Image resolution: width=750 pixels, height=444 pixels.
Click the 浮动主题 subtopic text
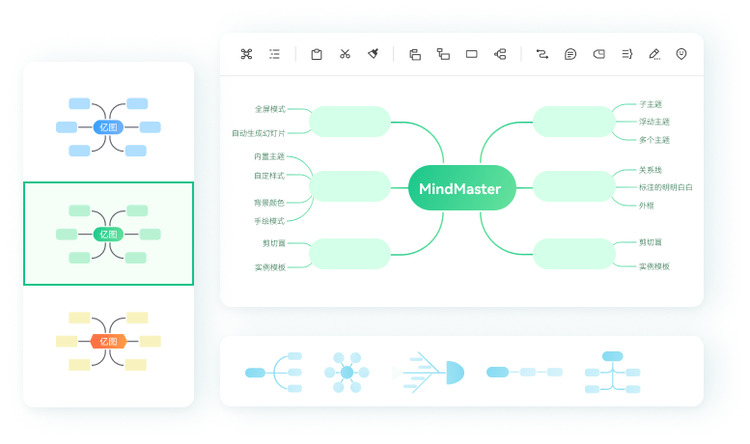tap(654, 122)
